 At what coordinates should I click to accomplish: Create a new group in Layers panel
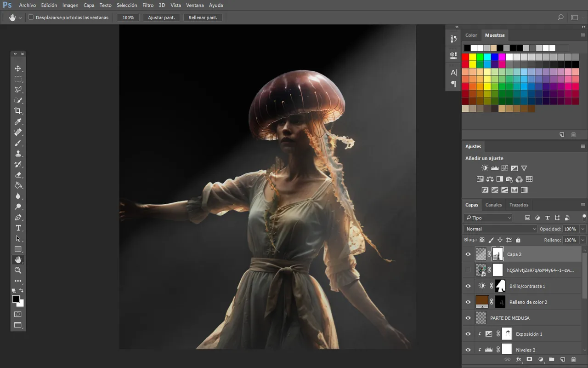[551, 359]
